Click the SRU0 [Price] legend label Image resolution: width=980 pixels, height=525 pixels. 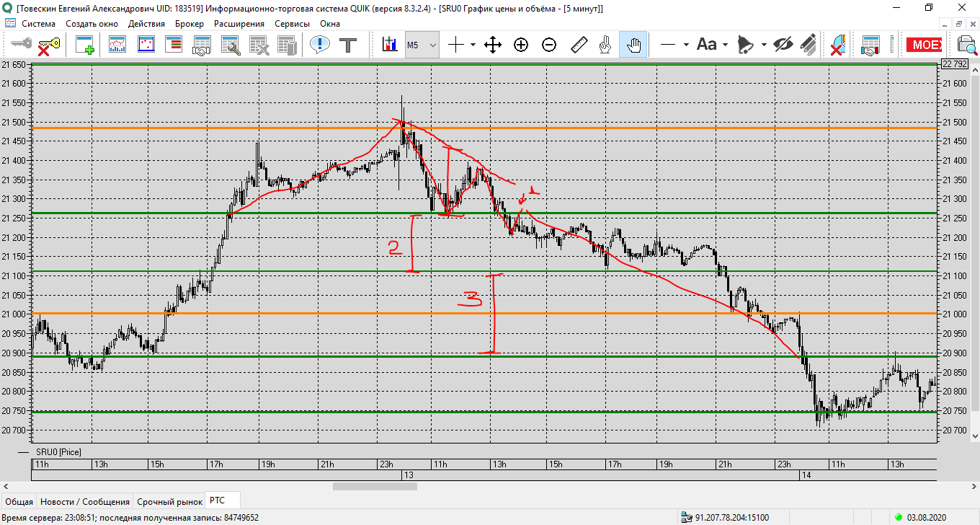(58, 451)
